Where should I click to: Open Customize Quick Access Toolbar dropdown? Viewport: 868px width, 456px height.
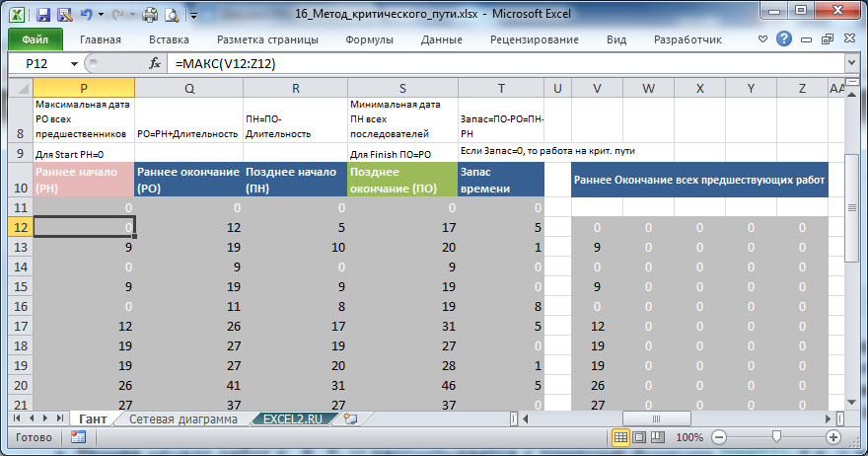(x=193, y=15)
